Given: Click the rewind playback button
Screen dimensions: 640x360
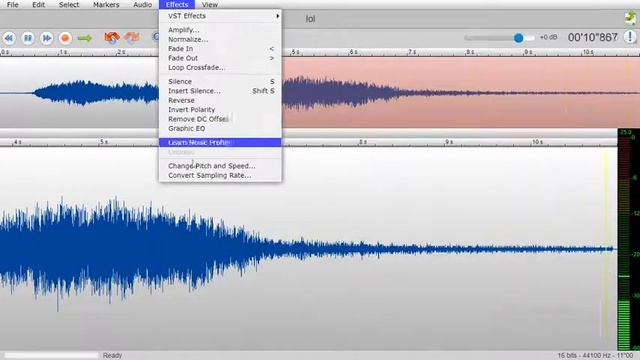Looking at the screenshot, I should click(9, 38).
